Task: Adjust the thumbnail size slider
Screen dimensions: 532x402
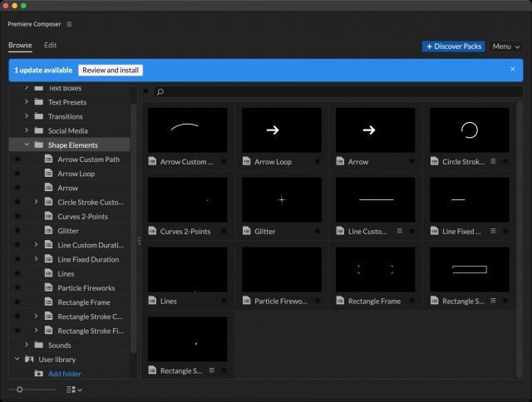Action: (19, 390)
